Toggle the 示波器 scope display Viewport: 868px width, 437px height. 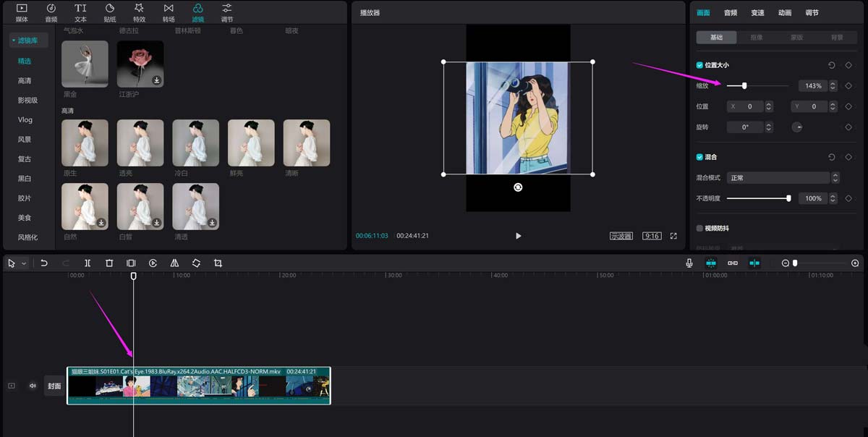coord(621,236)
